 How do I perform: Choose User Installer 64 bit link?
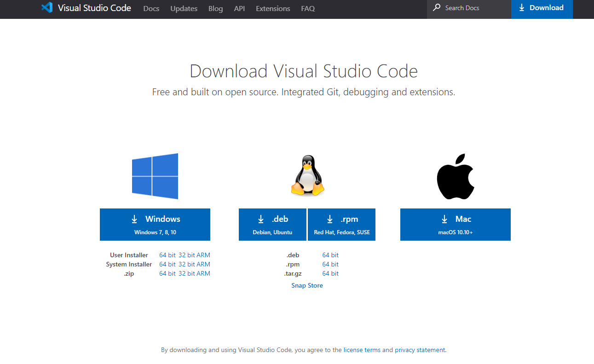[167, 255]
